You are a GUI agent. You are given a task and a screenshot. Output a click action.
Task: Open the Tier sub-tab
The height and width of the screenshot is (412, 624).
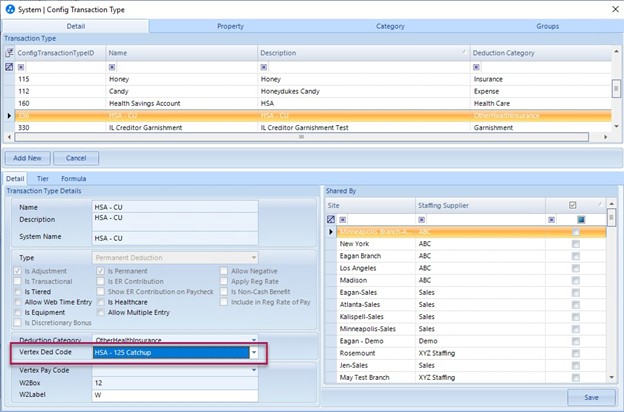click(x=43, y=179)
